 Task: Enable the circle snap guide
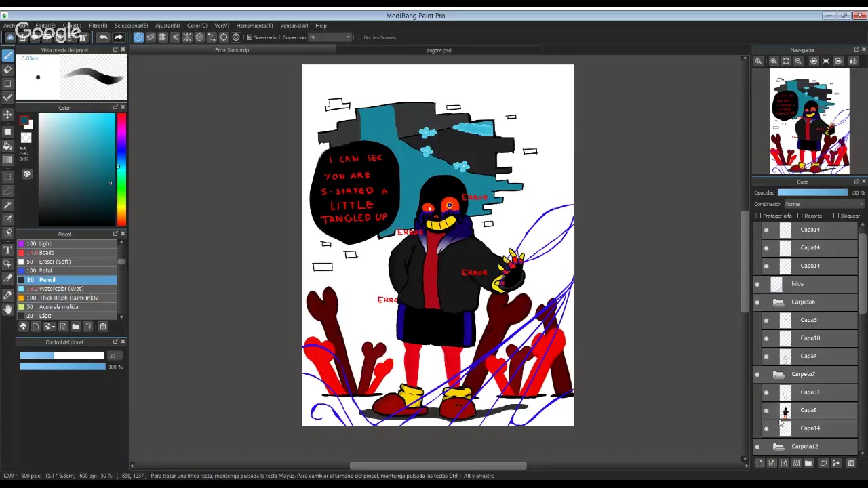[x=199, y=37]
